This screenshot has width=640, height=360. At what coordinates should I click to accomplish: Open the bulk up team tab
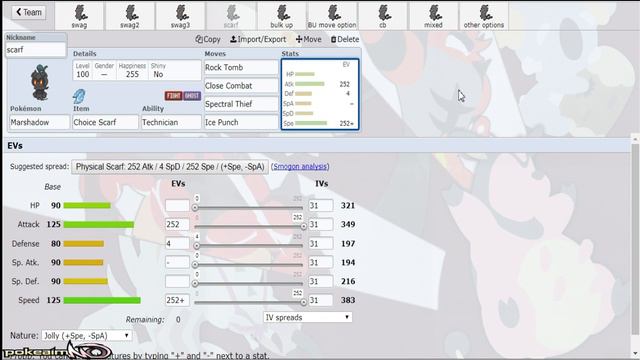point(282,16)
